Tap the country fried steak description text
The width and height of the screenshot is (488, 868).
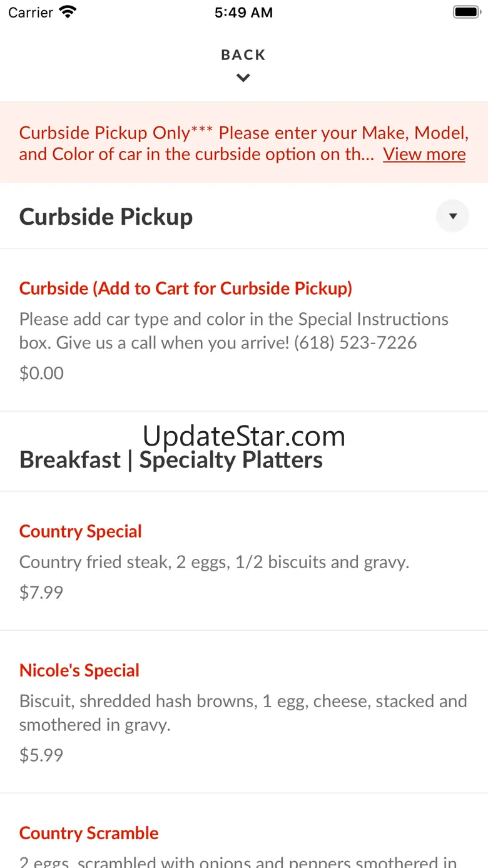(214, 562)
